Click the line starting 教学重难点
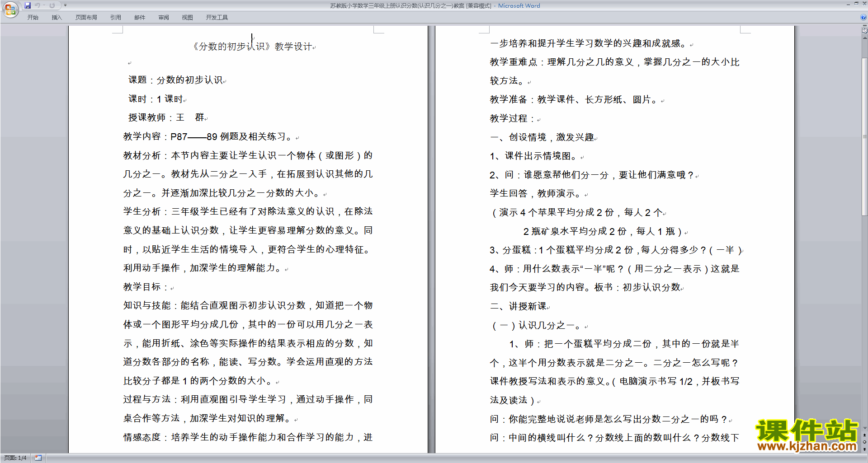 (614, 62)
